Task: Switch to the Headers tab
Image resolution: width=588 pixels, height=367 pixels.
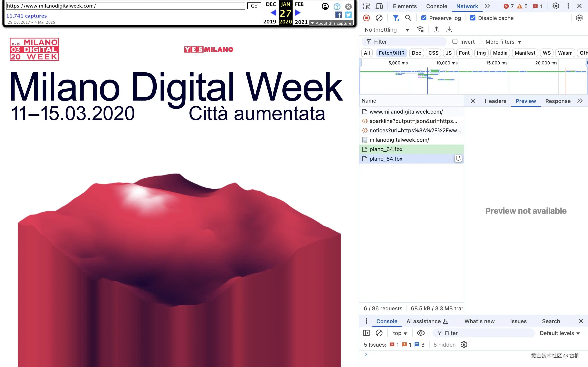Action: (x=495, y=101)
